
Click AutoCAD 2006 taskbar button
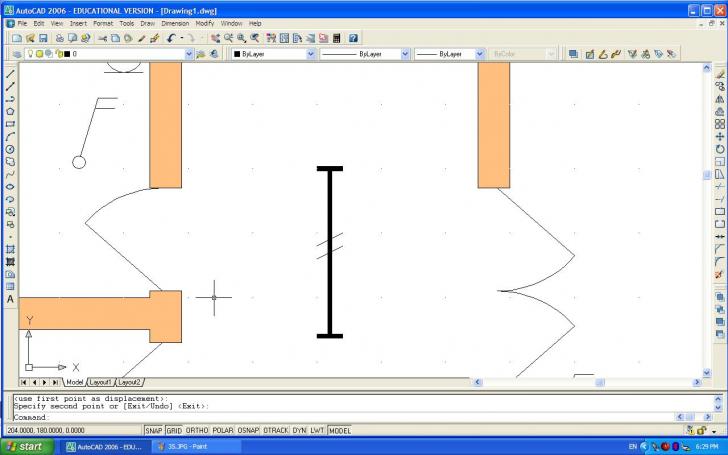tap(106, 447)
